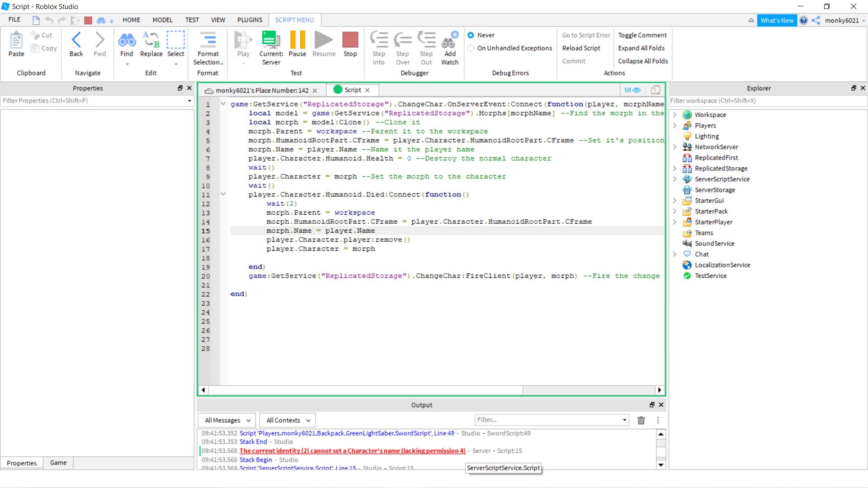Click the Collapse All Folds button

(642, 61)
